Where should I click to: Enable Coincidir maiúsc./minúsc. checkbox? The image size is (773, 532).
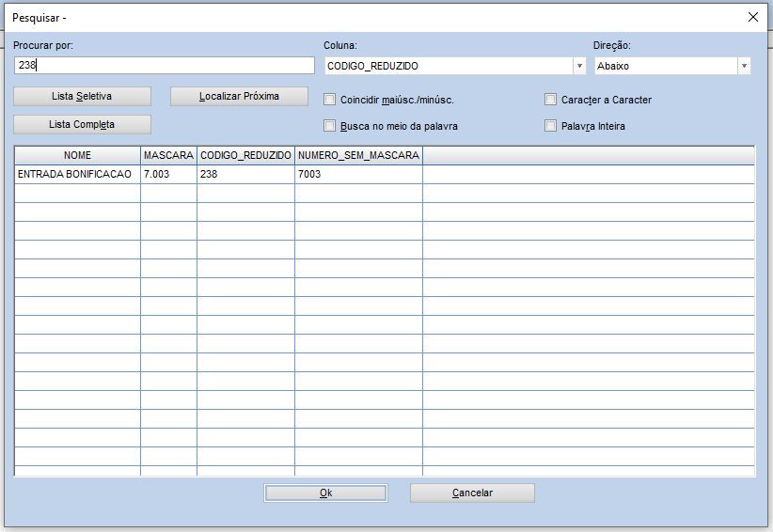pyautogui.click(x=329, y=100)
